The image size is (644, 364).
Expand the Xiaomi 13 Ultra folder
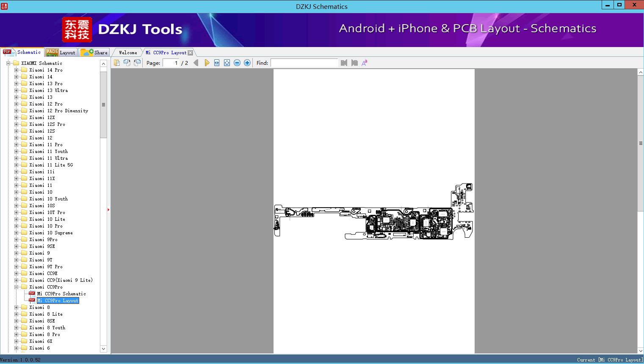pyautogui.click(x=16, y=90)
